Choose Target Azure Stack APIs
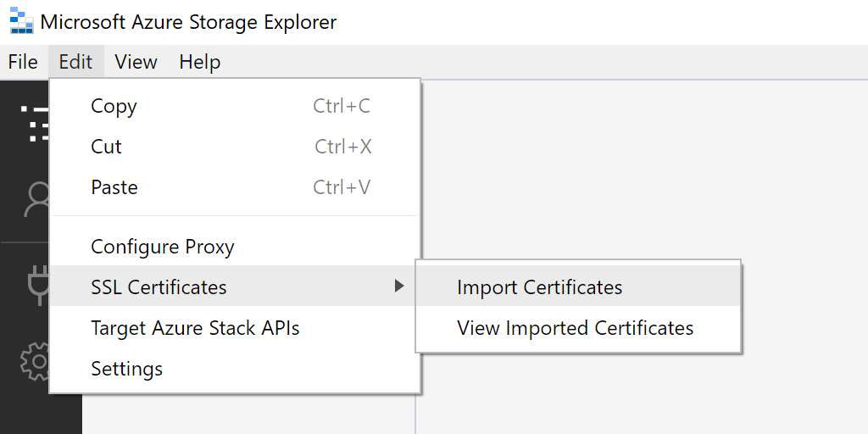 (195, 328)
